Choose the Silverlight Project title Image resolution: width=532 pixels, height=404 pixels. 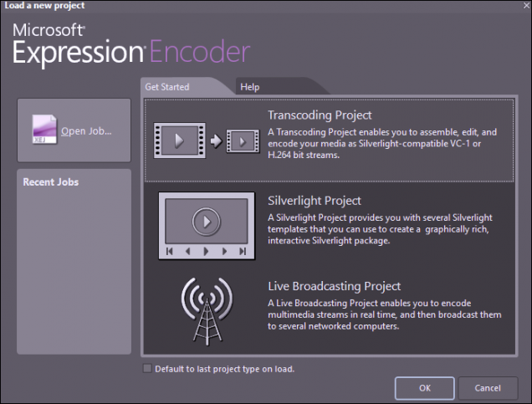(x=315, y=201)
